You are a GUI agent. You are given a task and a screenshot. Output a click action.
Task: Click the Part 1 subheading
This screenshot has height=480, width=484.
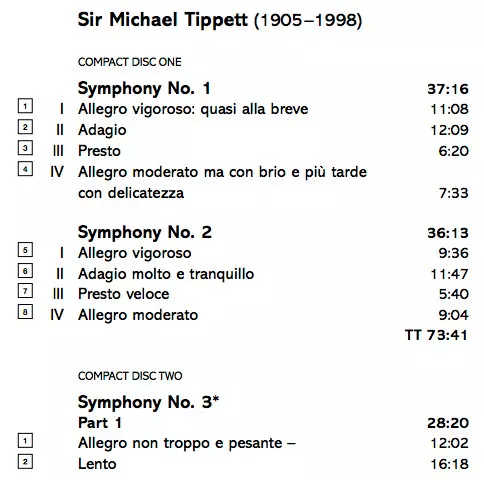[100, 423]
